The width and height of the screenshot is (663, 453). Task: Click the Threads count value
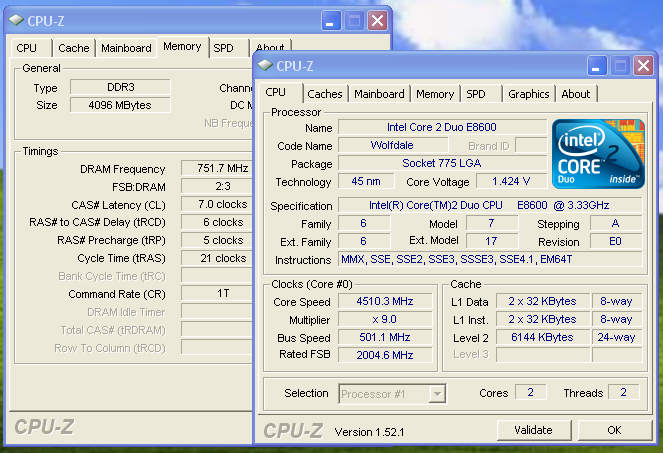point(624,393)
